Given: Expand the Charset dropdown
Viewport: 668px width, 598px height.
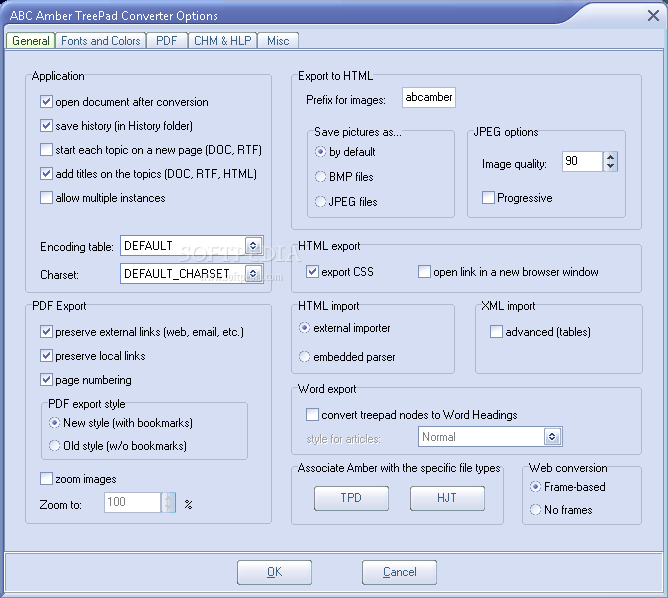Looking at the screenshot, I should 253,273.
